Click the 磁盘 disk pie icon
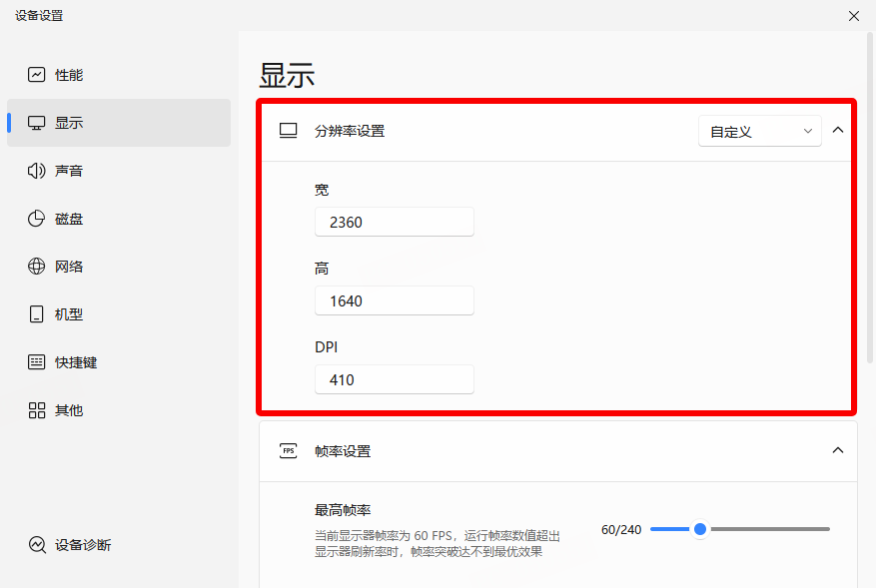This screenshot has width=876, height=588. pyautogui.click(x=37, y=219)
